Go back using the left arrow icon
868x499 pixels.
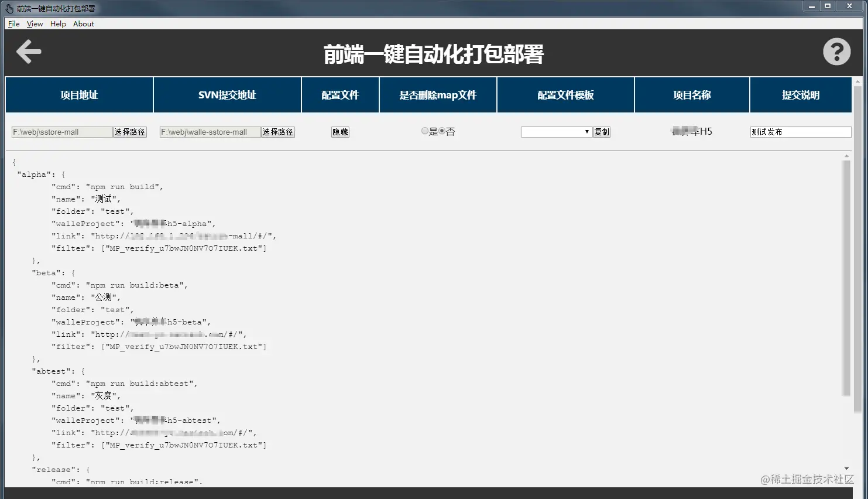point(29,52)
